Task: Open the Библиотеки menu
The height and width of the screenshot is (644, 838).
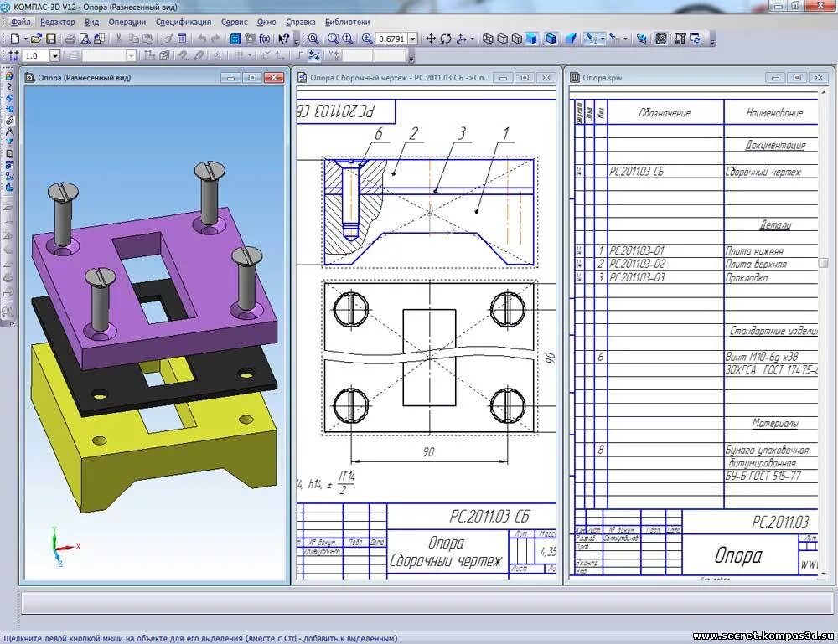Action: click(347, 22)
